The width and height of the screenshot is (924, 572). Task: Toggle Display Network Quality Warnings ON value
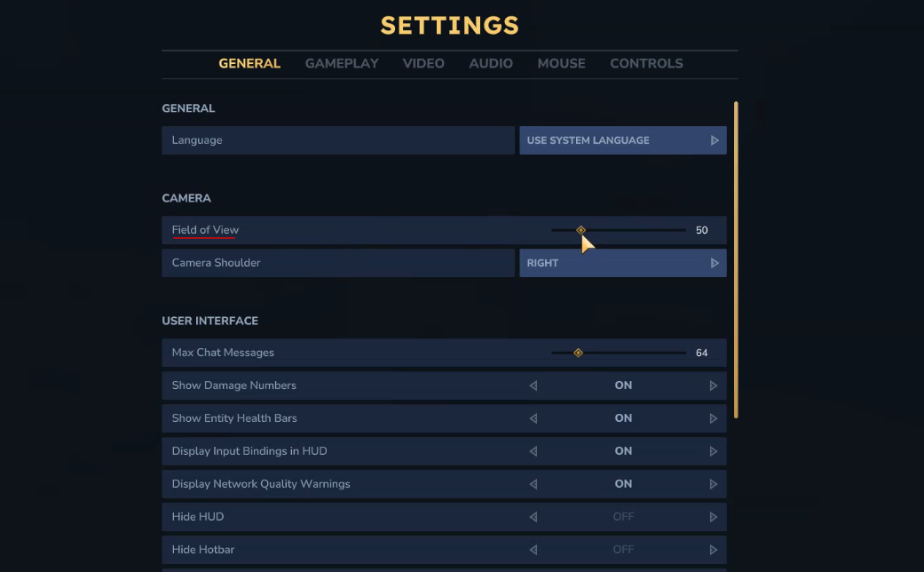(623, 484)
